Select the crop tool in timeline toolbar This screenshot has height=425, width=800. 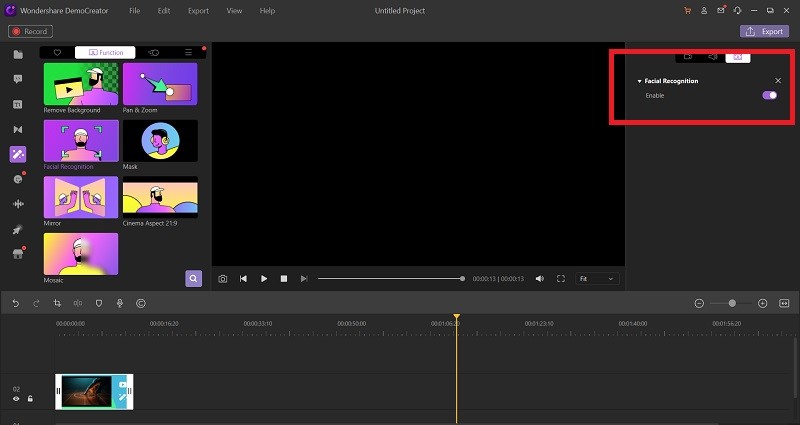pos(57,304)
